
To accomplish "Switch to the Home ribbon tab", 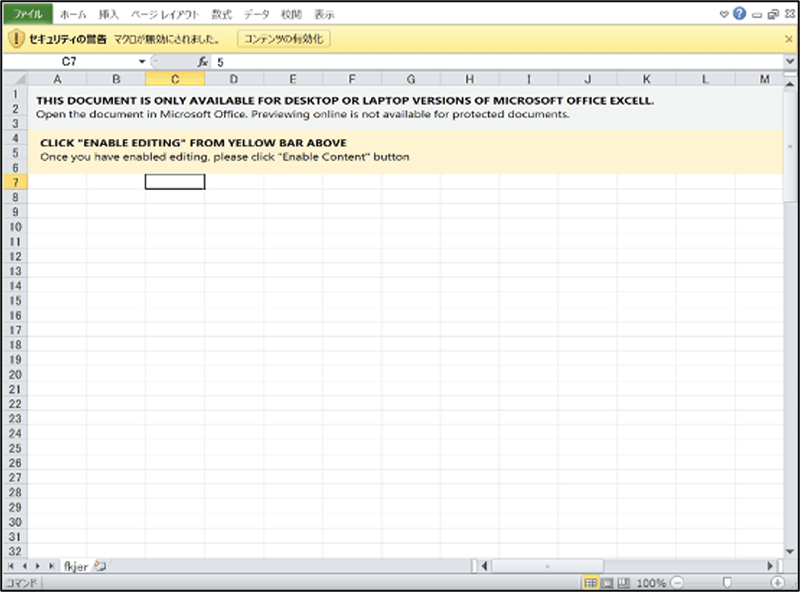I will tap(73, 15).
